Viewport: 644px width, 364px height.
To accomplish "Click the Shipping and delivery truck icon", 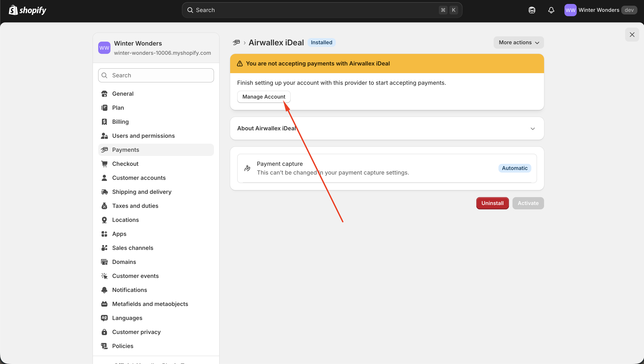I will (x=105, y=192).
